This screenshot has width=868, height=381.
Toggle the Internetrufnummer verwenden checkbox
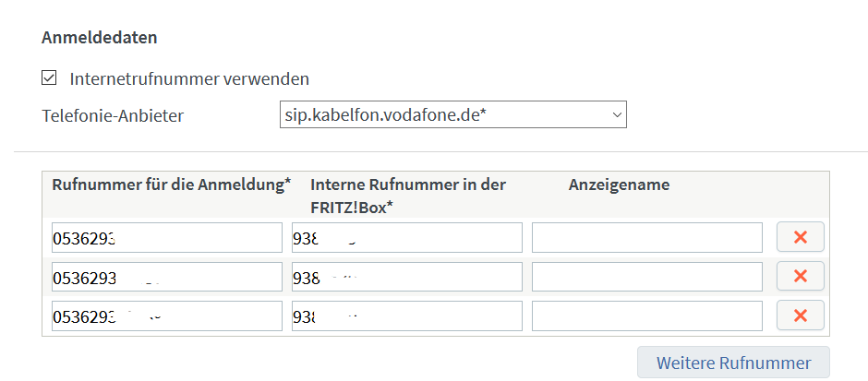tap(50, 78)
